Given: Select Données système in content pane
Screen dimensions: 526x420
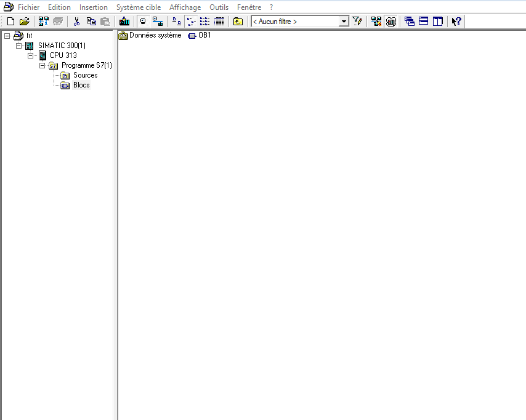Looking at the screenshot, I should [x=155, y=35].
